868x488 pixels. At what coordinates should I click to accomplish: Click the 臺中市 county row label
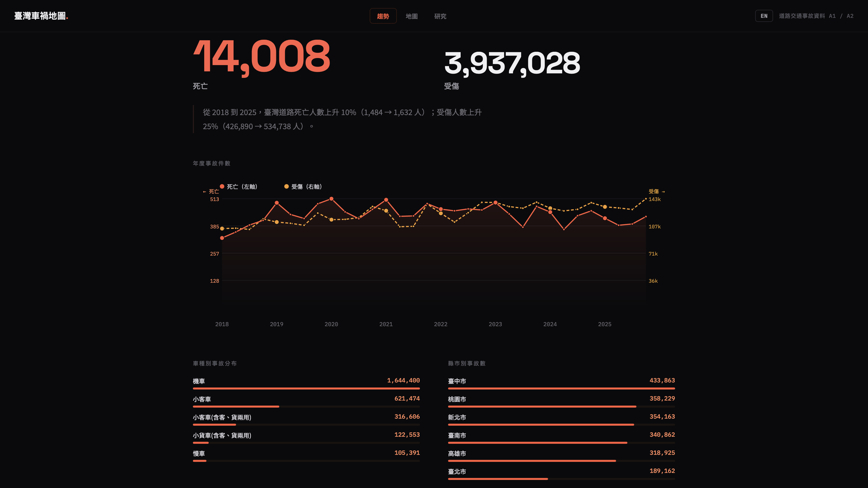(x=457, y=381)
